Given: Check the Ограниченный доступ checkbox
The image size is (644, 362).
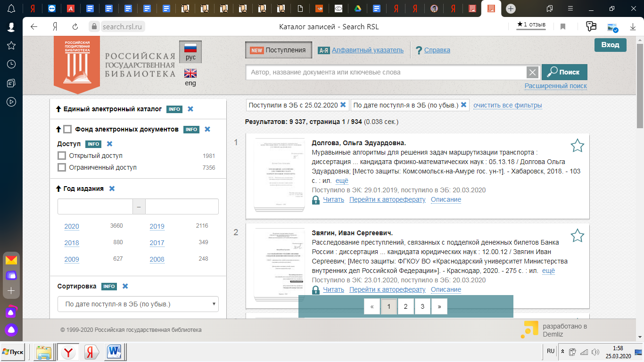Looking at the screenshot, I should click(x=62, y=167).
